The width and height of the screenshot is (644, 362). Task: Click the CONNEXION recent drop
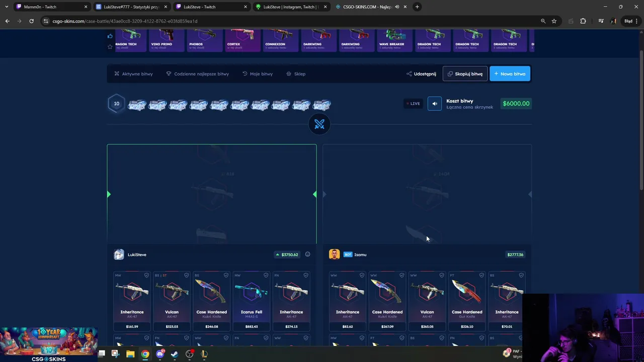pyautogui.click(x=281, y=40)
